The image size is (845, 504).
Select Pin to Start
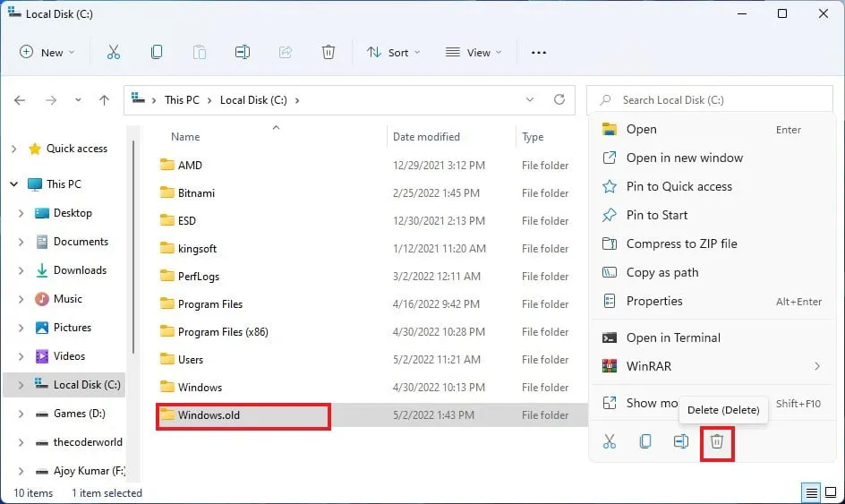pos(713,215)
